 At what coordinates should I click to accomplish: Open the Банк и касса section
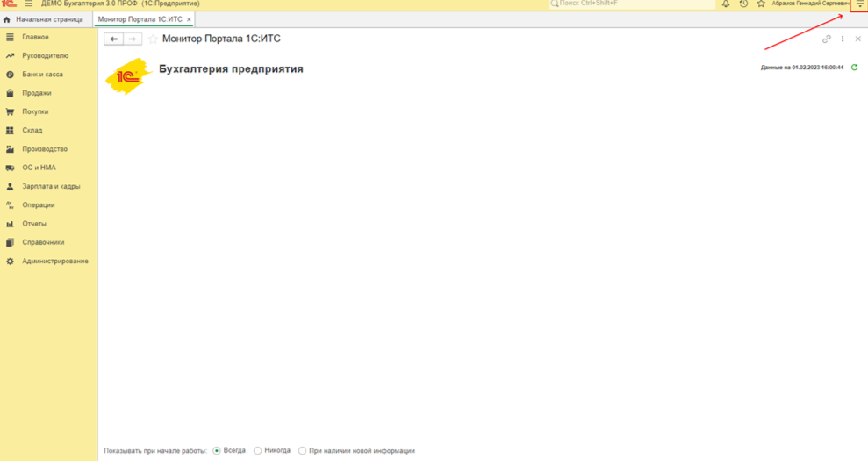click(42, 75)
